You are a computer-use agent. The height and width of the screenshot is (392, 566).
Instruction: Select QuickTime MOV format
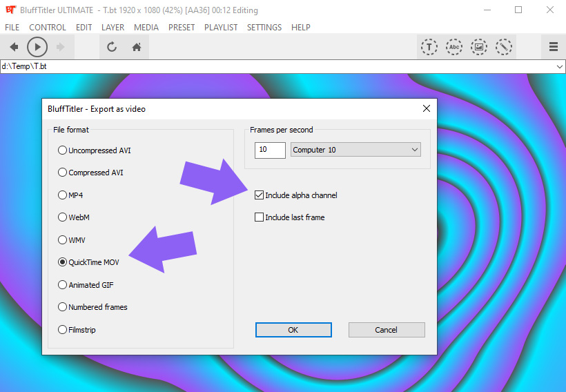click(x=88, y=262)
